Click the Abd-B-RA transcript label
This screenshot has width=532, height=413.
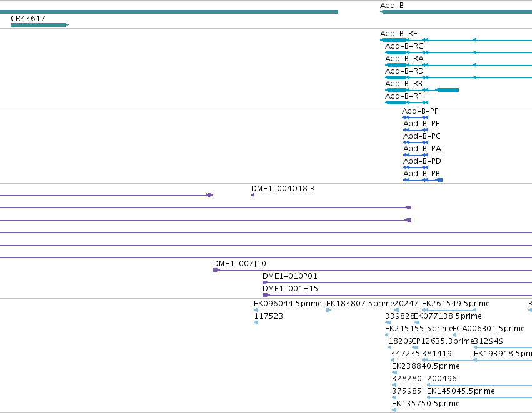coord(404,59)
